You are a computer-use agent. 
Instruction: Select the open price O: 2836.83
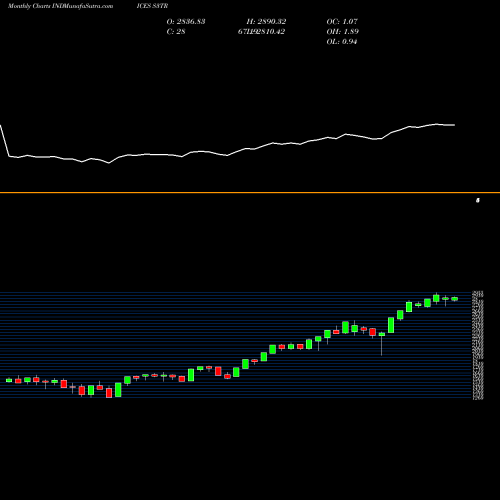(x=186, y=21)
